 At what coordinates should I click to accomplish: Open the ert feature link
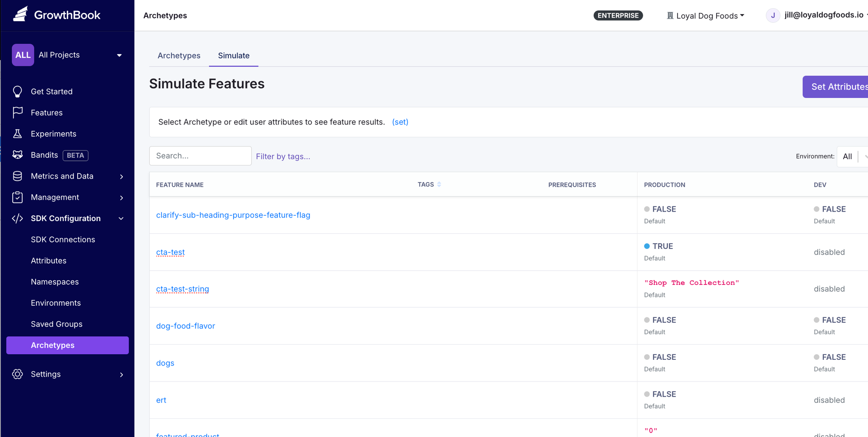click(161, 400)
